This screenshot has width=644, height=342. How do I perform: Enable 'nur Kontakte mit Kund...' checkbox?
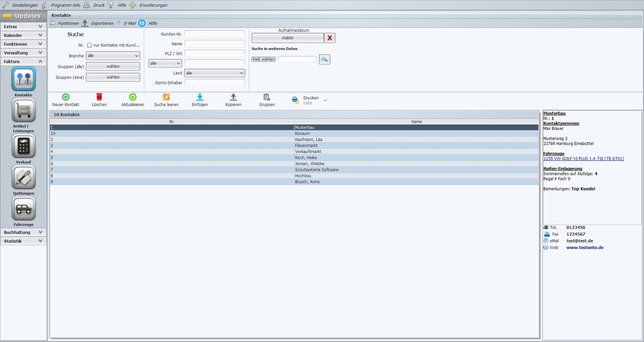90,46
